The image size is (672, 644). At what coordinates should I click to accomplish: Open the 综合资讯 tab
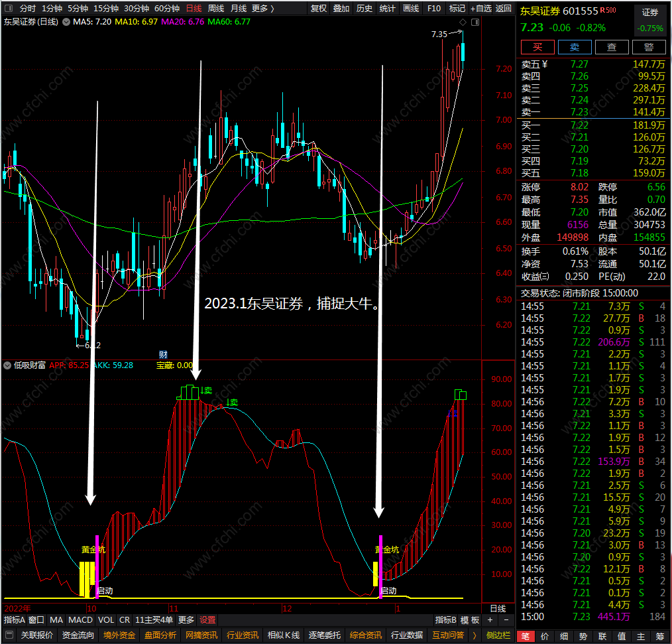(366, 635)
